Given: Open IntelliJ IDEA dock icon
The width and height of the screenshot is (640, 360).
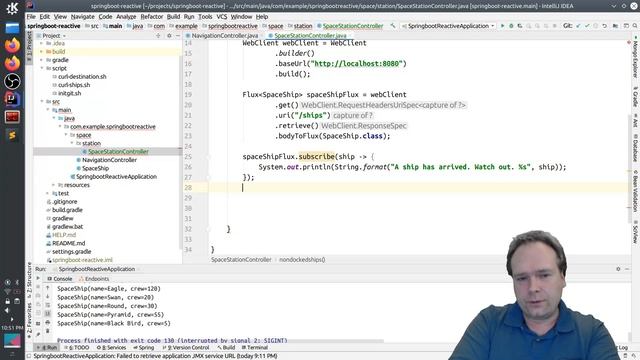Looking at the screenshot, I should [12, 99].
